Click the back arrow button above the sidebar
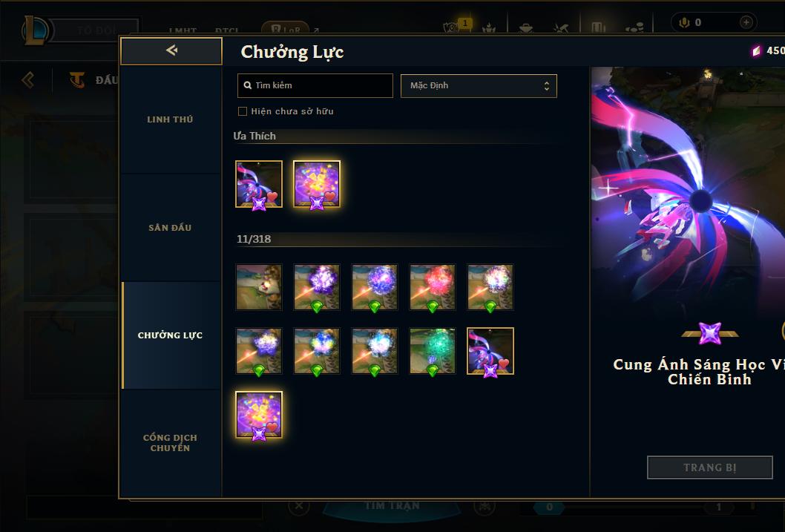The width and height of the screenshot is (785, 532). pyautogui.click(x=171, y=50)
